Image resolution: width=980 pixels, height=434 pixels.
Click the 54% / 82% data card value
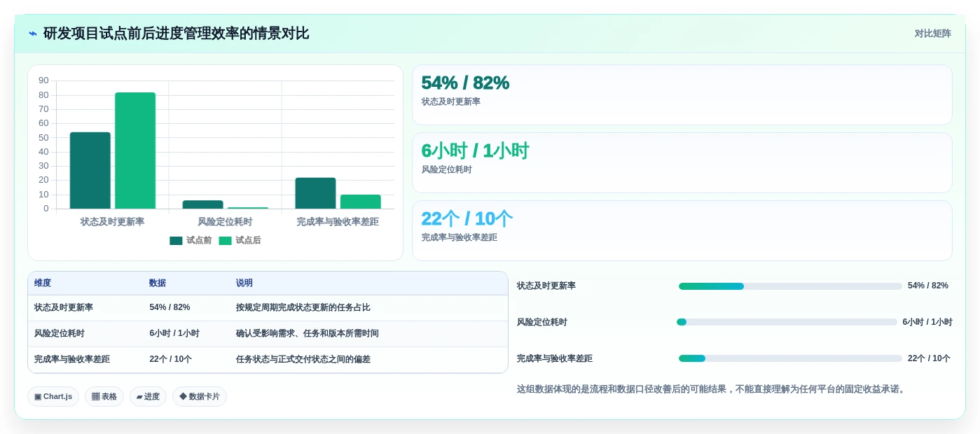pyautogui.click(x=465, y=83)
